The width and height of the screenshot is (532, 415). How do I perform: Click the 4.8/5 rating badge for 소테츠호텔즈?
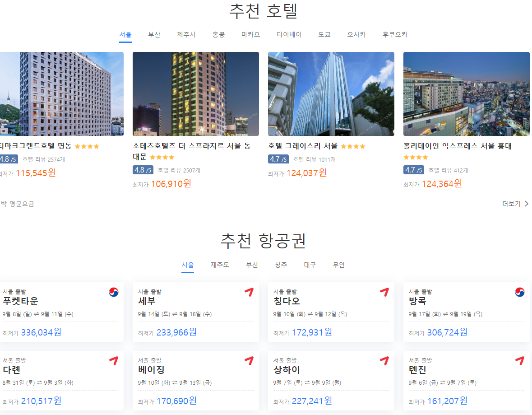[143, 170]
